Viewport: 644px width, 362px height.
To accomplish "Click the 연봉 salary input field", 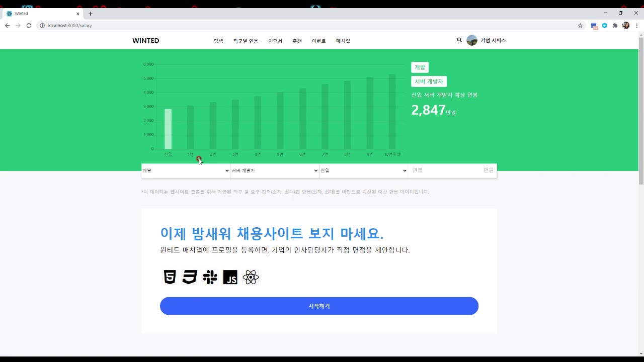I will pos(445,170).
